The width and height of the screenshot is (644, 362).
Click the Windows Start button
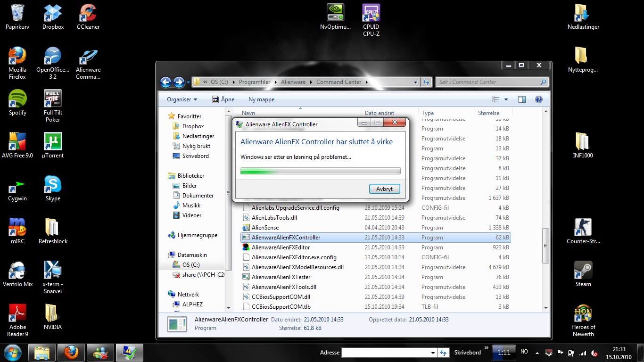(12, 353)
